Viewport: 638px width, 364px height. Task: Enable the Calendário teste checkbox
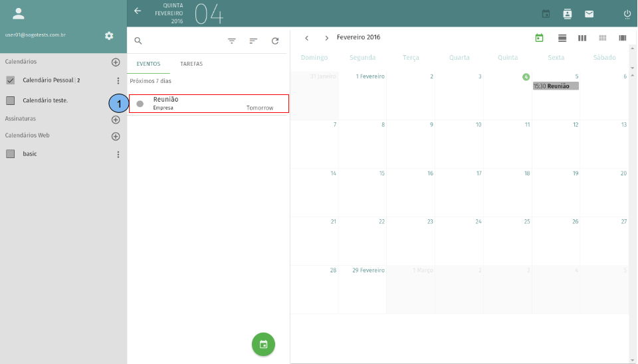tap(10, 101)
